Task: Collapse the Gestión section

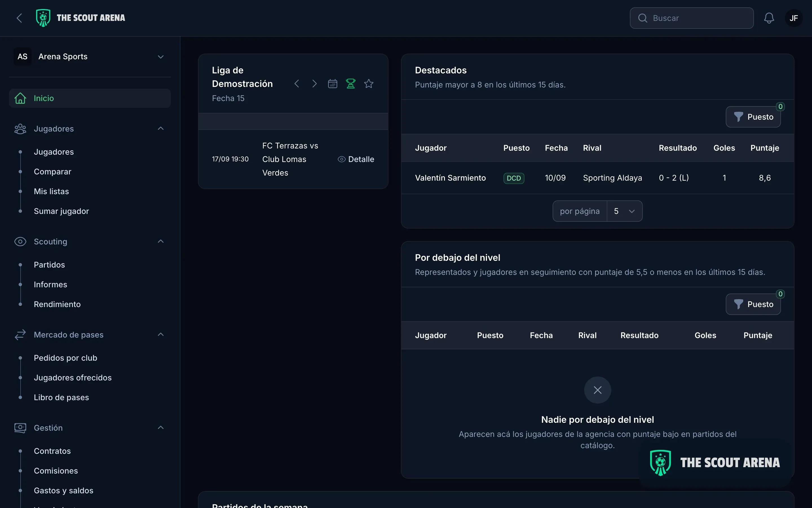Action: tap(161, 428)
